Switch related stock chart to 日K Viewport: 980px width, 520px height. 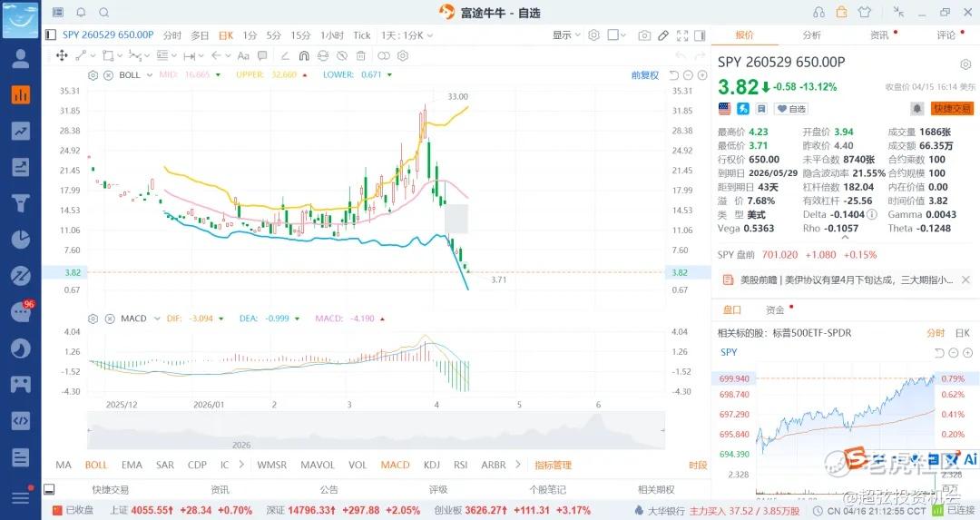[x=963, y=333]
